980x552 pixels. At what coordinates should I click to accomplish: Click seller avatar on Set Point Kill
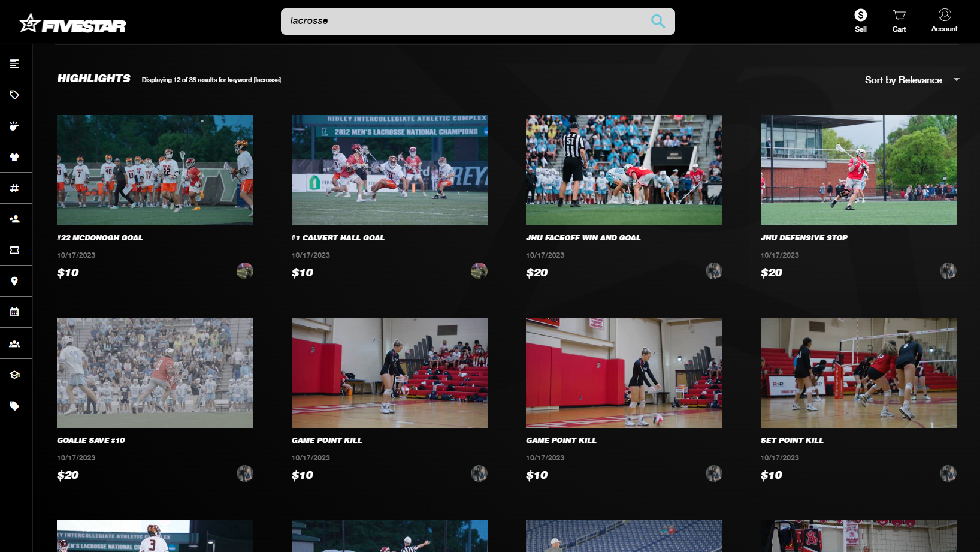click(x=948, y=473)
